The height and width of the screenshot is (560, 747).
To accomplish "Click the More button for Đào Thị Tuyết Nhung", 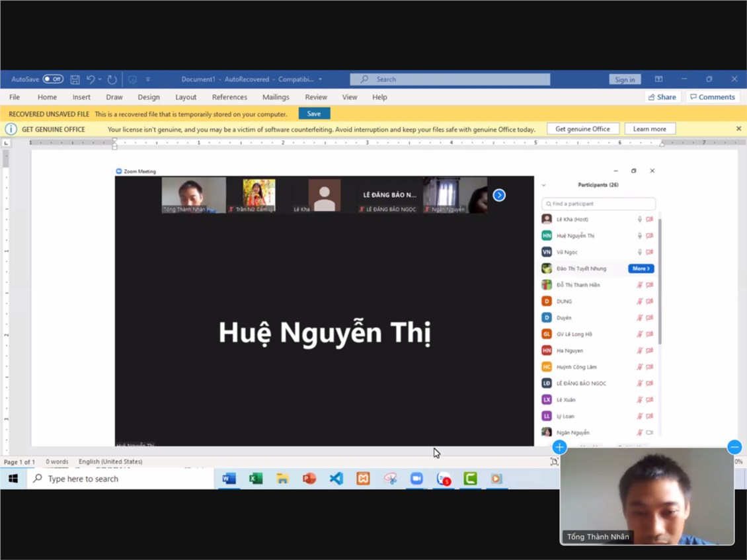I will 641,268.
